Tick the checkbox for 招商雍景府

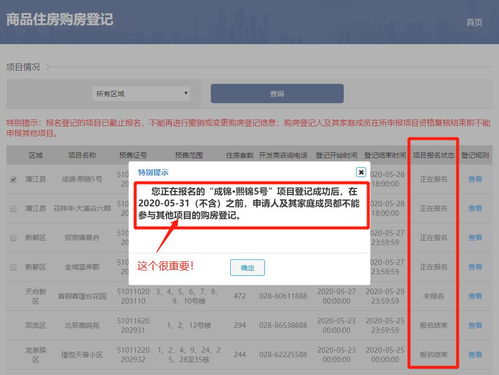tap(13, 238)
